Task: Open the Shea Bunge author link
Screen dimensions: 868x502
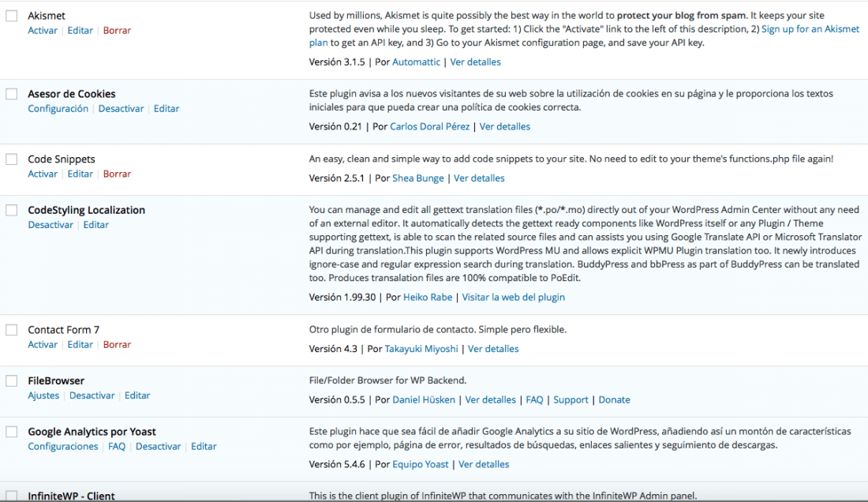Action: 418,178
